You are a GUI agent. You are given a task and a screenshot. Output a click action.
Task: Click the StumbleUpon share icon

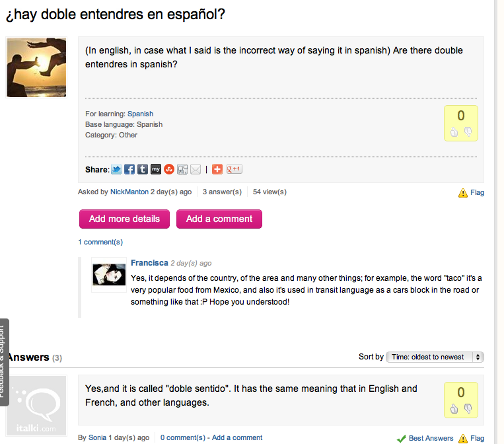pyautogui.click(x=169, y=169)
